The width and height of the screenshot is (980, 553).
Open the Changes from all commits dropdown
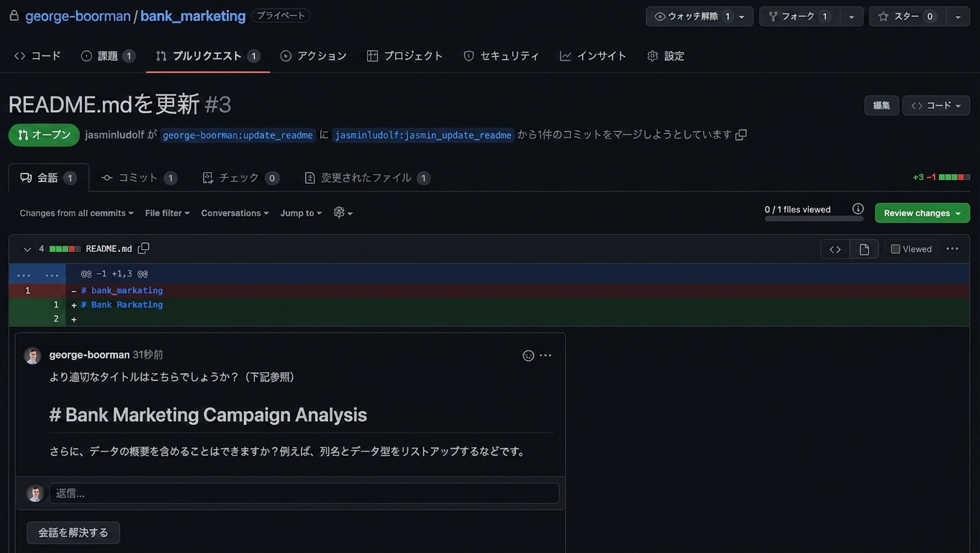coord(77,213)
